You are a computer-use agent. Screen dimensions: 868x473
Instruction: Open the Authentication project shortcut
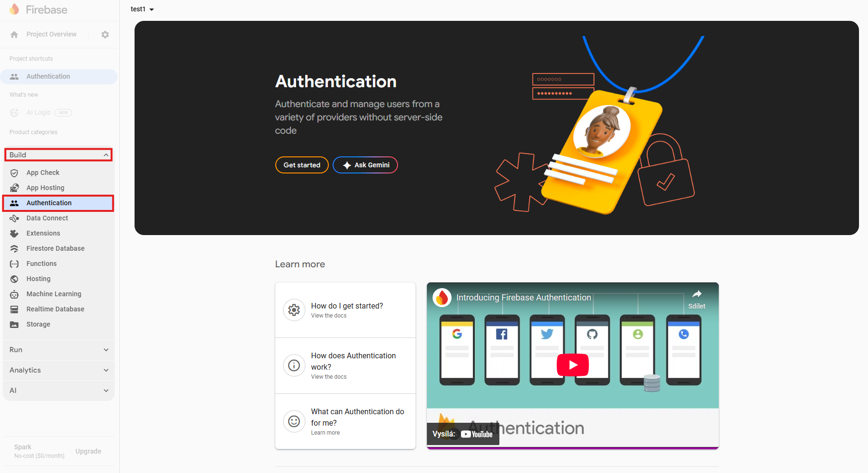tap(59, 77)
